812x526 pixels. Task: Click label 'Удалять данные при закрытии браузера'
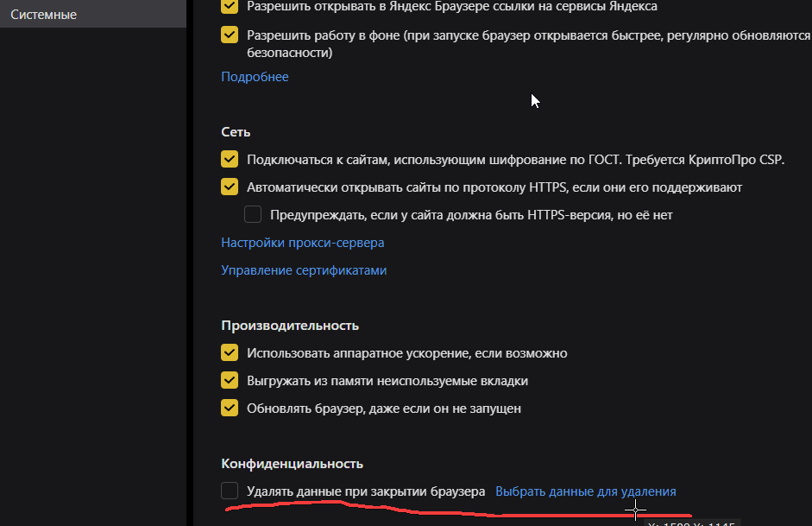pyautogui.click(x=366, y=491)
